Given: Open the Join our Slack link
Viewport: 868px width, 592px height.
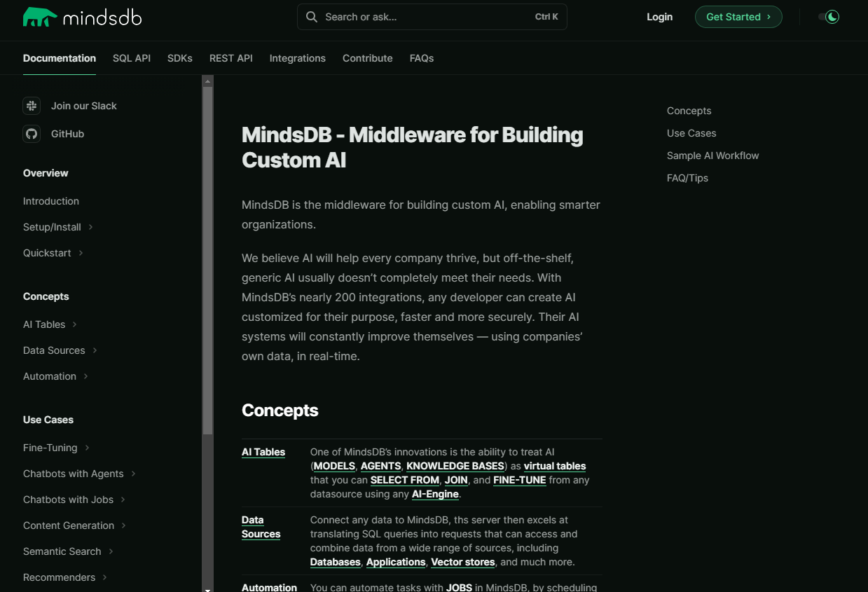Looking at the screenshot, I should 84,106.
